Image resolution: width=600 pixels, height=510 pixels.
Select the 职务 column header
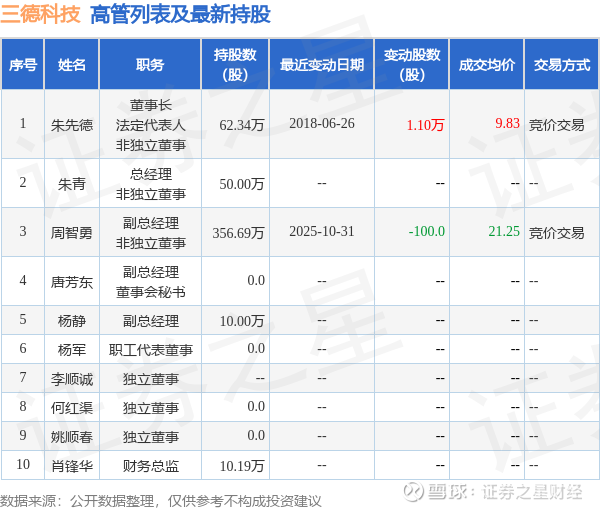(x=150, y=65)
